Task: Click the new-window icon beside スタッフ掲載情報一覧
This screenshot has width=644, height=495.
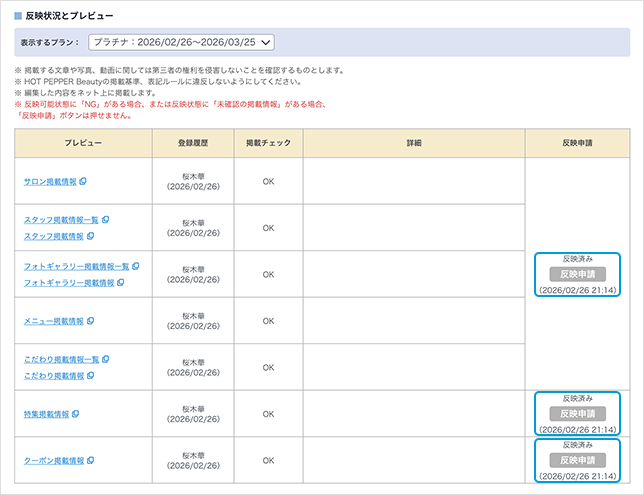Action: click(105, 219)
